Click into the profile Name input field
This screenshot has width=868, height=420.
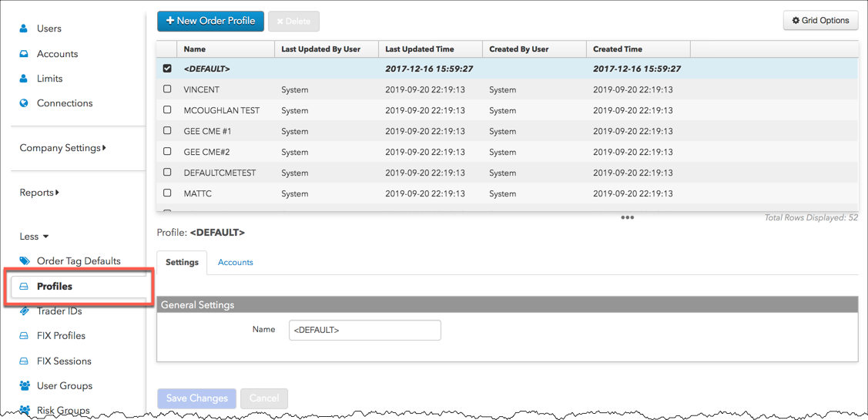coord(365,330)
